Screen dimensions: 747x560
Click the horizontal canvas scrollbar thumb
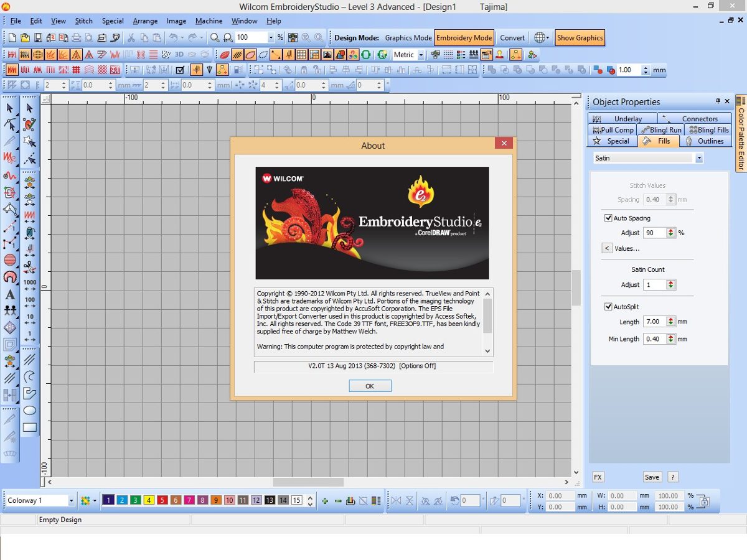[308, 482]
